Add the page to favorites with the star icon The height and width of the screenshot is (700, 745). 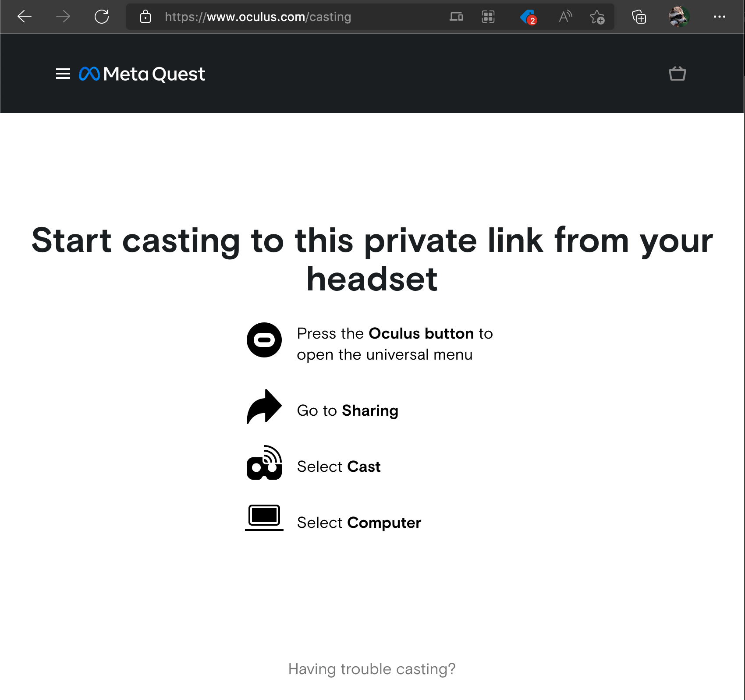(x=597, y=17)
